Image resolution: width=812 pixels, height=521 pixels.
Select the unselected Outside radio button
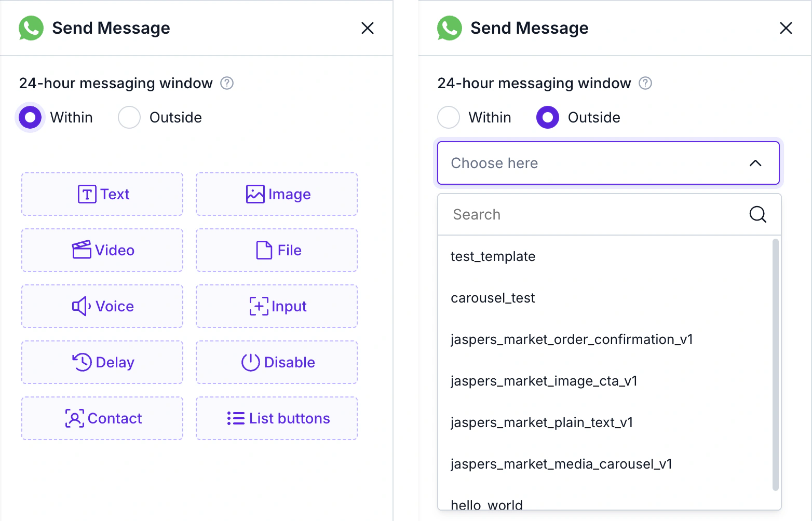click(129, 117)
